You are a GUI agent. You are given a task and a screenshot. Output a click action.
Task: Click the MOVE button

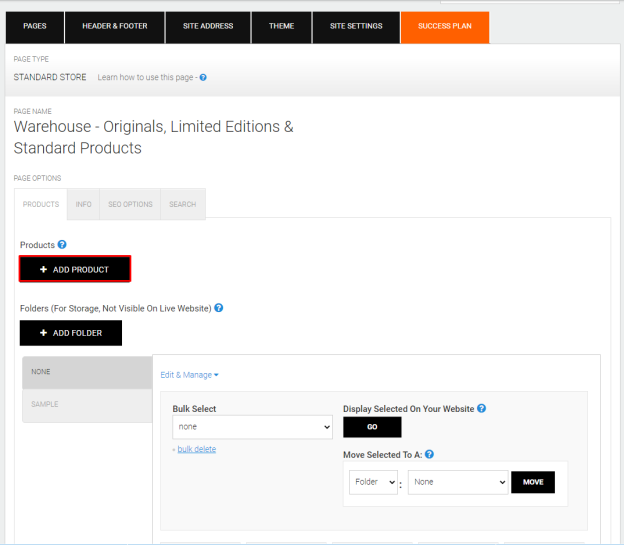[533, 482]
